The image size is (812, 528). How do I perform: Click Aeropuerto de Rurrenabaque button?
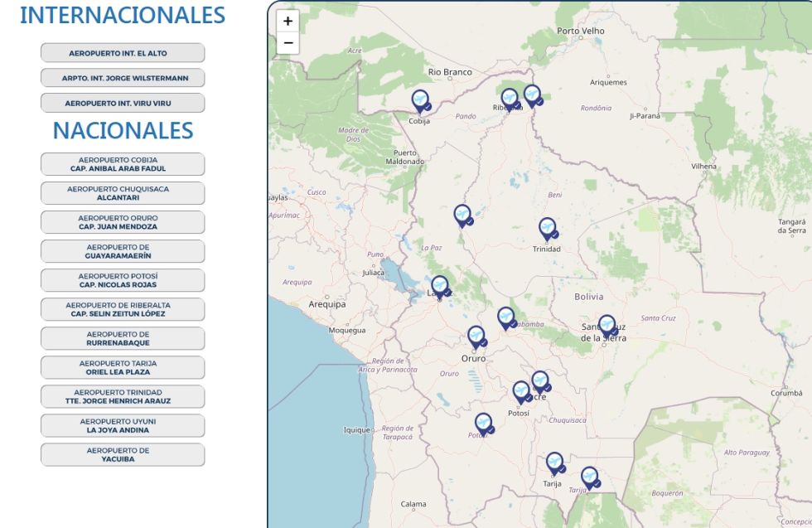pyautogui.click(x=123, y=338)
